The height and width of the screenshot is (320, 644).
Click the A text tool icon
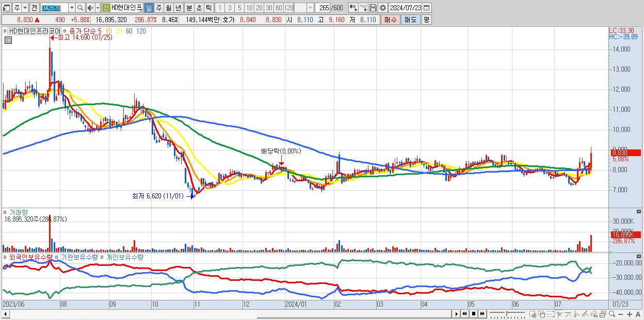point(638,314)
